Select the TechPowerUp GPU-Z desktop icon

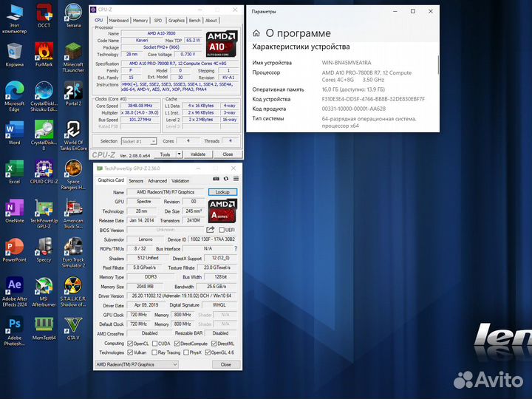click(x=44, y=214)
